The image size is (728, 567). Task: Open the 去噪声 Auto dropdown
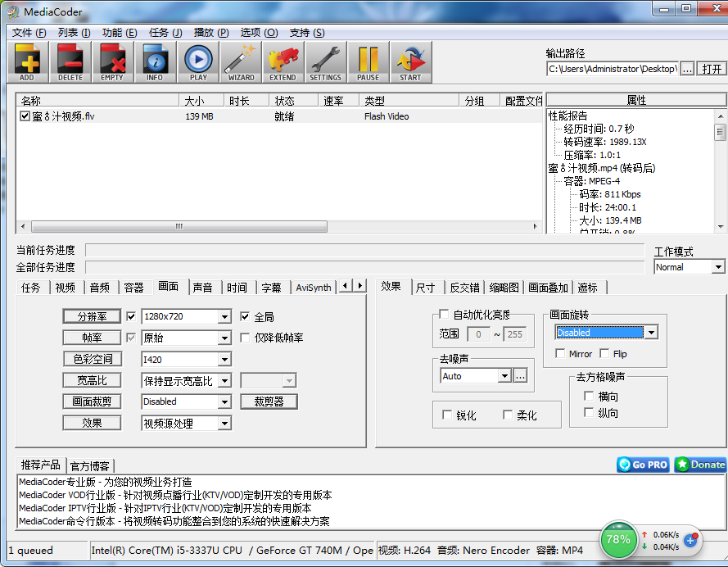pos(504,375)
